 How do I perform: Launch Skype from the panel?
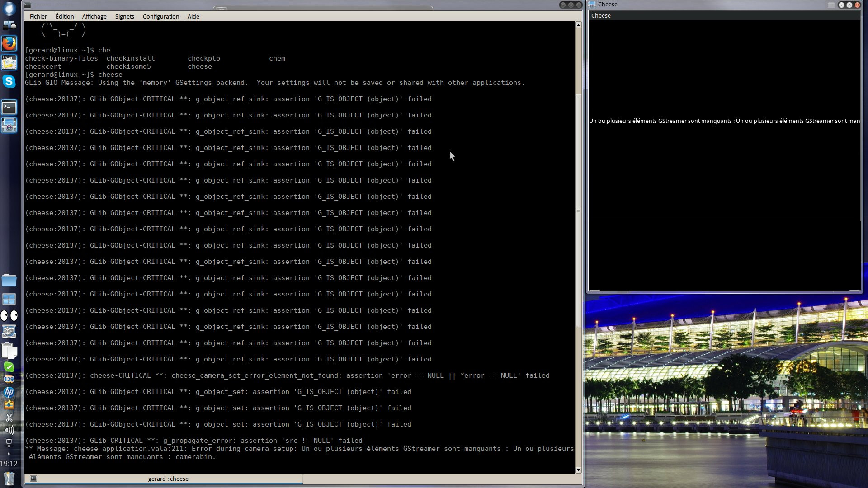(9, 81)
